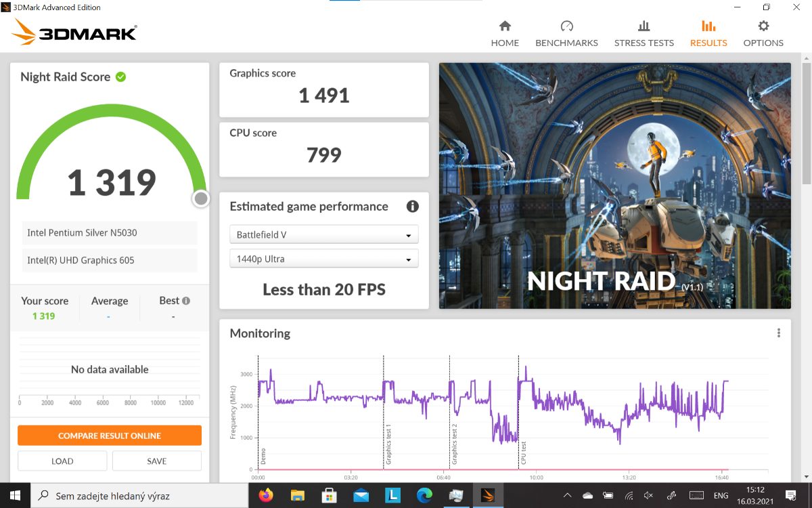This screenshot has height=508, width=812.
Task: Show hidden system tray icons
Action: click(x=567, y=496)
